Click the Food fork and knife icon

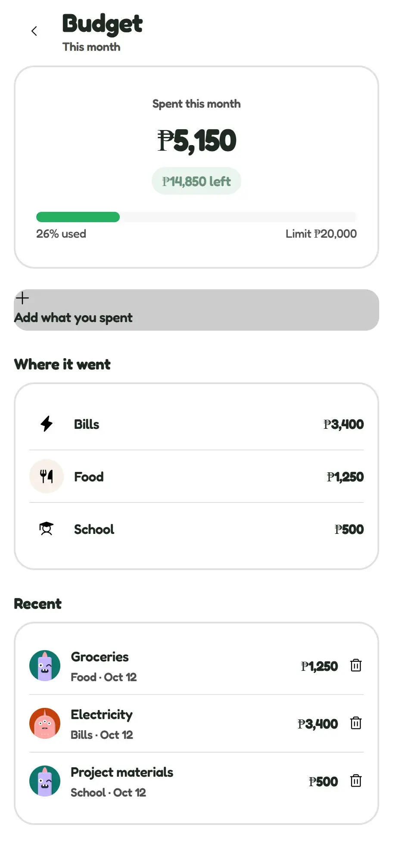coord(47,477)
